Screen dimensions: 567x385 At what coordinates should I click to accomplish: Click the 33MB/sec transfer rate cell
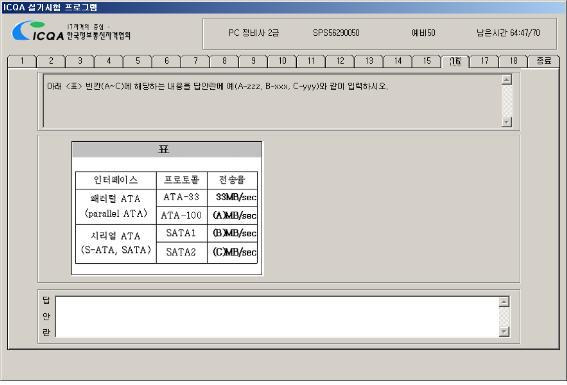(x=233, y=197)
